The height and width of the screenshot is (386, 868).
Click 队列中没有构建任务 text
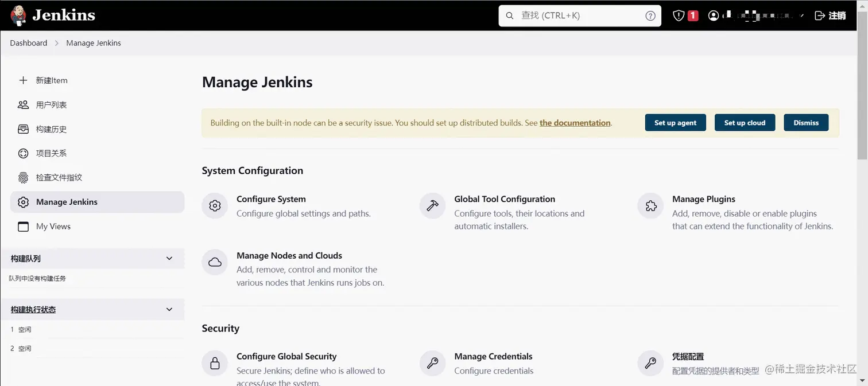37,278
